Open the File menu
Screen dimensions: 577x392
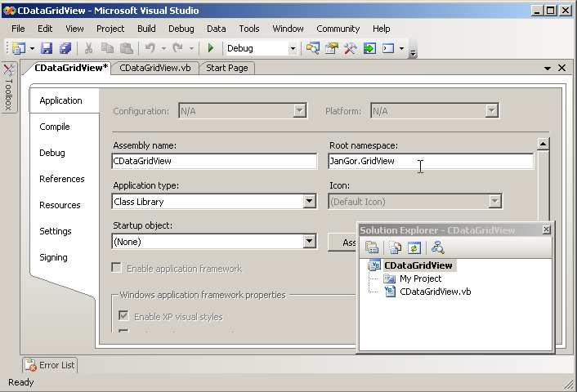(18, 29)
